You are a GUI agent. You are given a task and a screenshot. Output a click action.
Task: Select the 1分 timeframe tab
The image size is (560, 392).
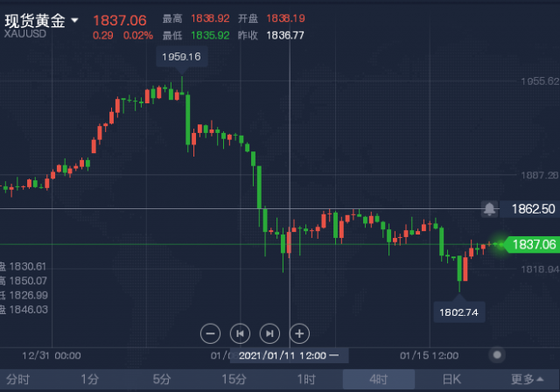point(89,379)
